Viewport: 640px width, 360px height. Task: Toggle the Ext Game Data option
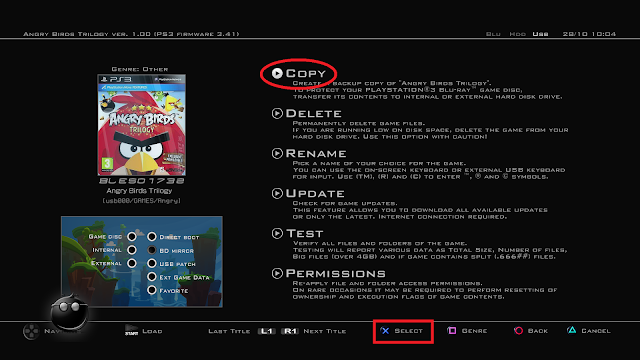(152, 277)
